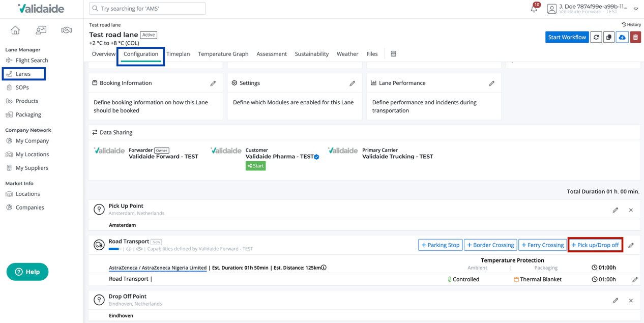Remove the Pick Up Point with its X
644x323 pixels.
tap(631, 210)
